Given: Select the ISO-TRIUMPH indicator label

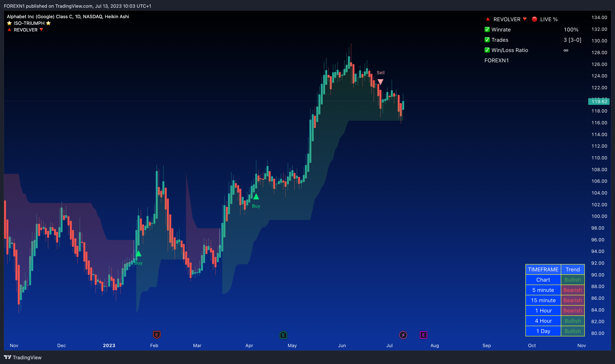Looking at the screenshot, I should (29, 23).
